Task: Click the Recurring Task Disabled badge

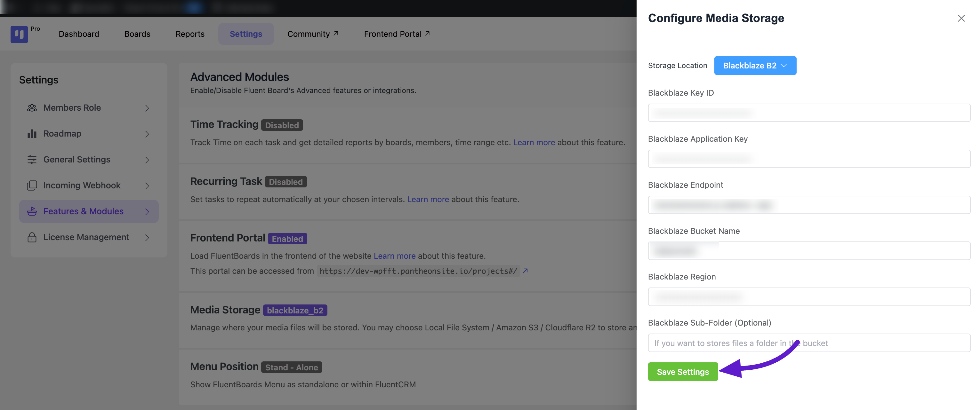Action: pyautogui.click(x=286, y=182)
